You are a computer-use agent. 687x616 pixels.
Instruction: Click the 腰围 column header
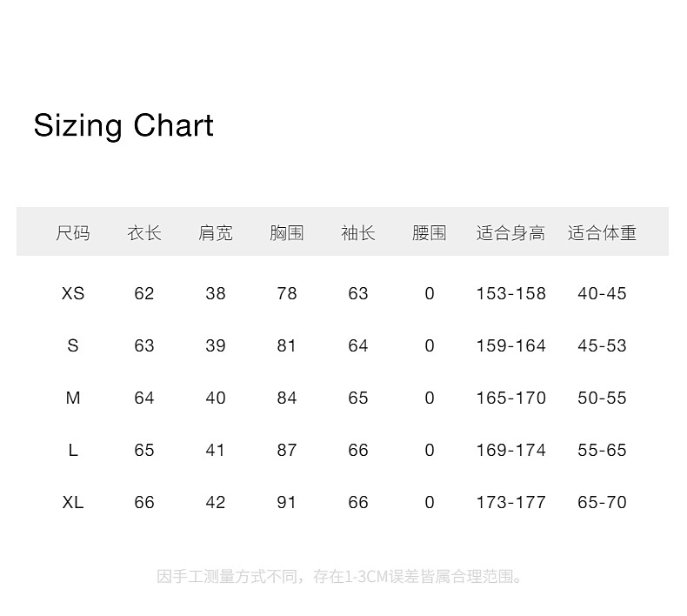point(430,233)
